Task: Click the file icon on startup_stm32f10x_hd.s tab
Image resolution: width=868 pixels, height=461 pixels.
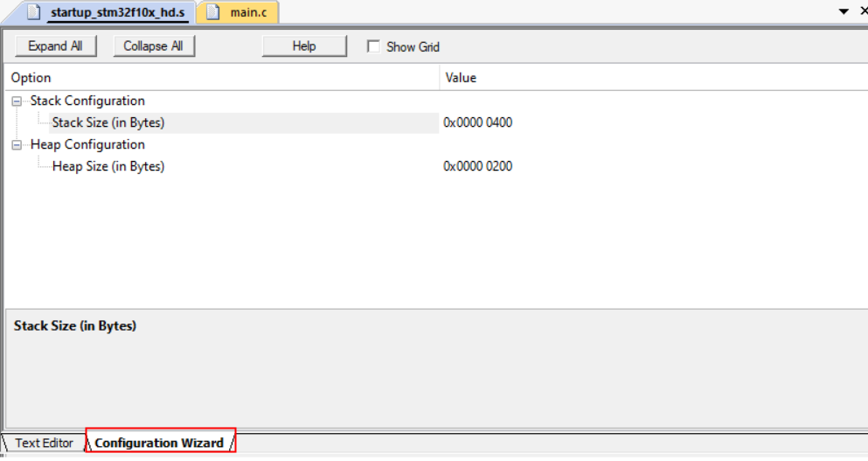Action: coord(34,12)
